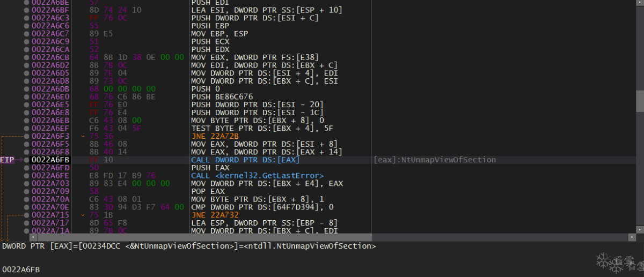
Task: Click right arrow of comment column scrollbar
Action: point(632,237)
